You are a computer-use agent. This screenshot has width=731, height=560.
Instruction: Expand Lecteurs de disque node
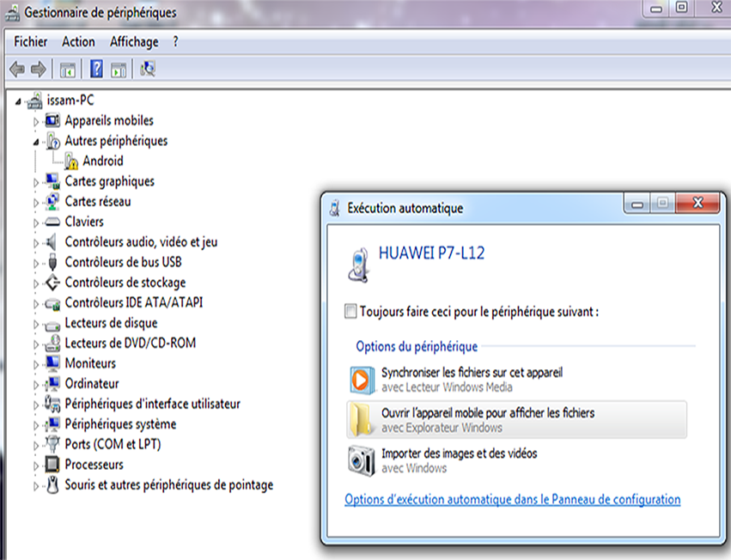(36, 324)
